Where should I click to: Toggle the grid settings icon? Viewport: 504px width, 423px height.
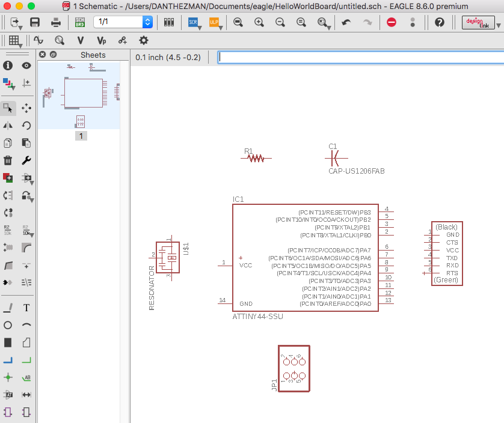pos(14,40)
